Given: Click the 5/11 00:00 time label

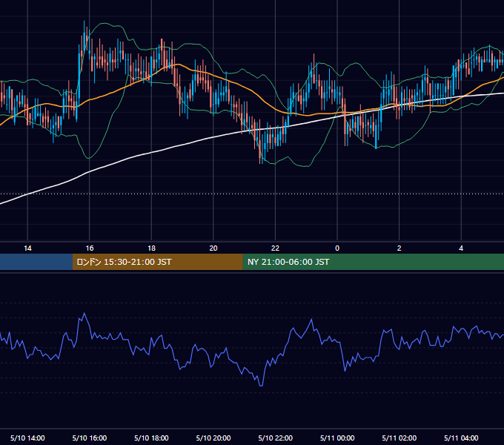Looking at the screenshot, I should 337,438.
